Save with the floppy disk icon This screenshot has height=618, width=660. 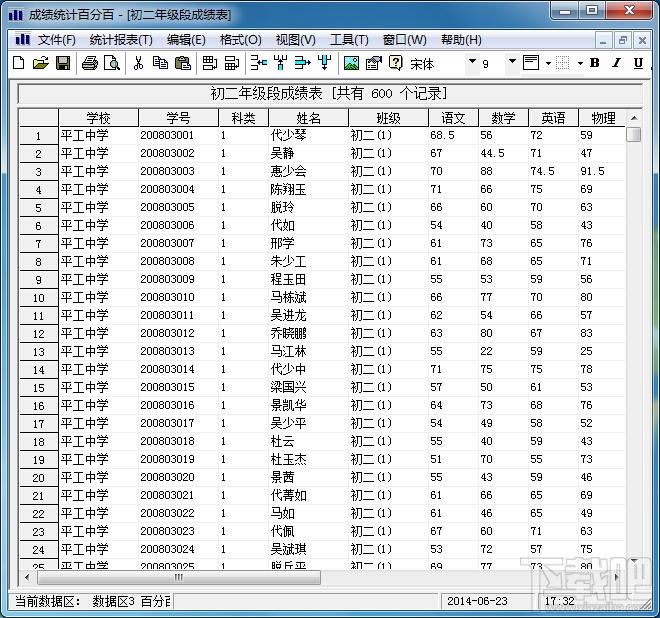[63, 63]
